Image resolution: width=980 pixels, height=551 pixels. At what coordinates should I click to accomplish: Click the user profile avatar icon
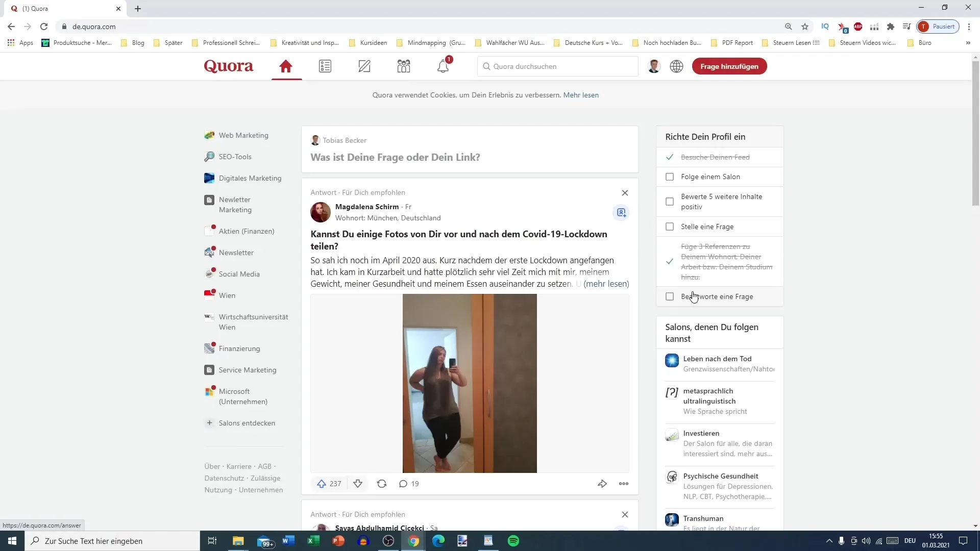pos(653,66)
